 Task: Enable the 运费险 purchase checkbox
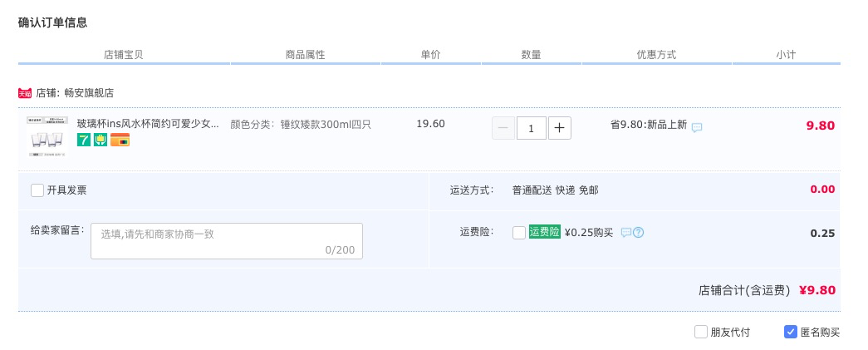pos(519,233)
